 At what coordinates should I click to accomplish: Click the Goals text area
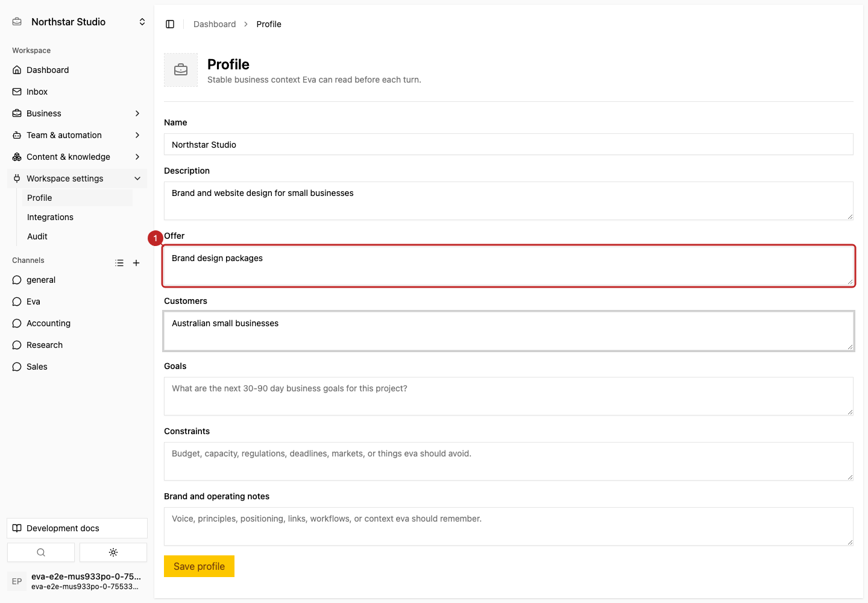[509, 396]
